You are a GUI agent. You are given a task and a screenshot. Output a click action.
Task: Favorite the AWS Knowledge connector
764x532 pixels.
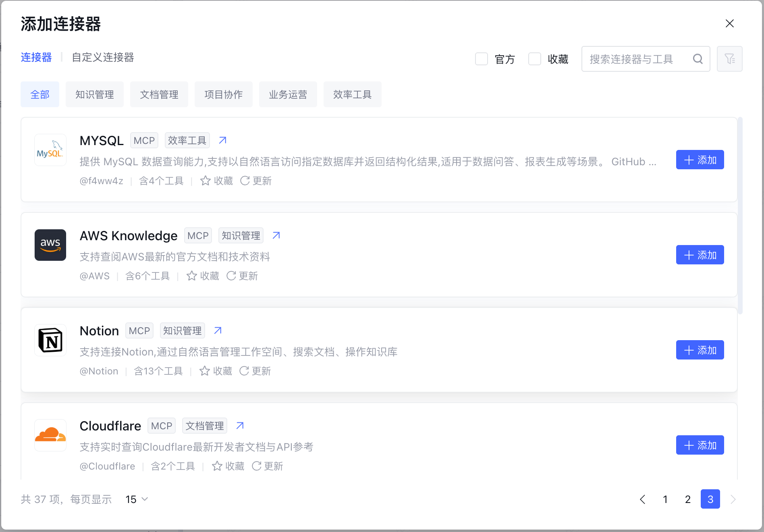tap(203, 276)
